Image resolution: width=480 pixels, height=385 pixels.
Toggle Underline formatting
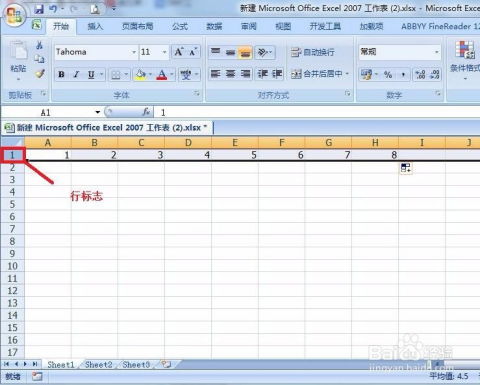coord(91,74)
